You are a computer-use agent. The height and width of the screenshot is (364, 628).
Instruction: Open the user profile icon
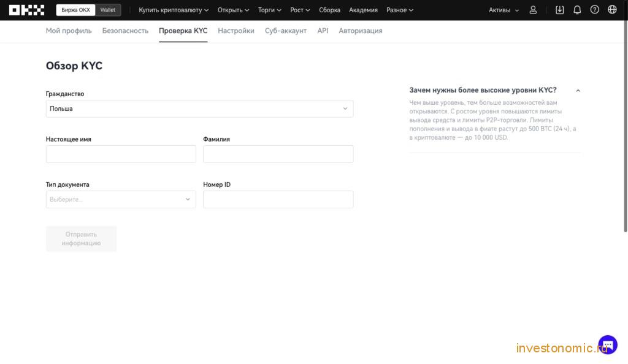(533, 10)
